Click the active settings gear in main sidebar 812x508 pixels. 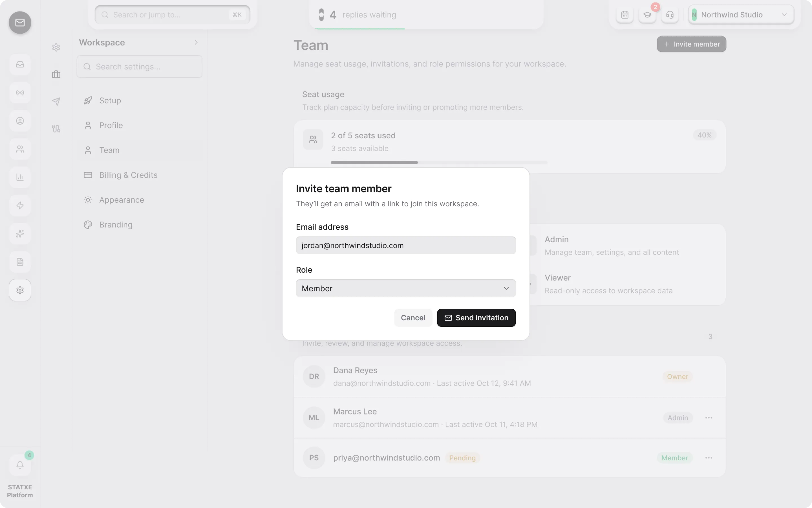20,290
